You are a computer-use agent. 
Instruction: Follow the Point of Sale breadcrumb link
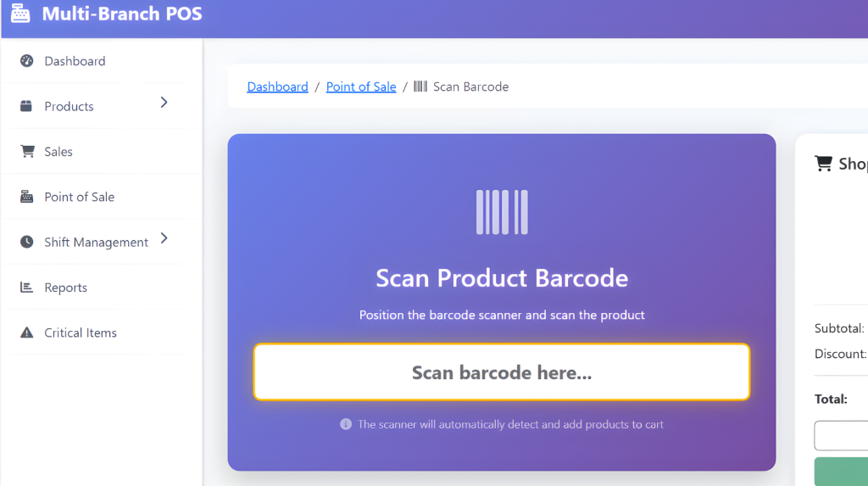(x=361, y=87)
